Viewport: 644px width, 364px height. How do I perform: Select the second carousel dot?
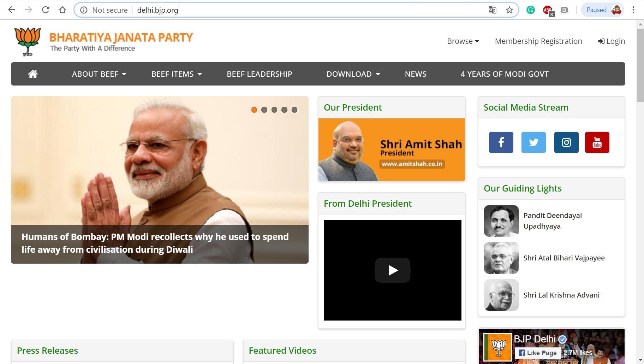click(x=264, y=110)
